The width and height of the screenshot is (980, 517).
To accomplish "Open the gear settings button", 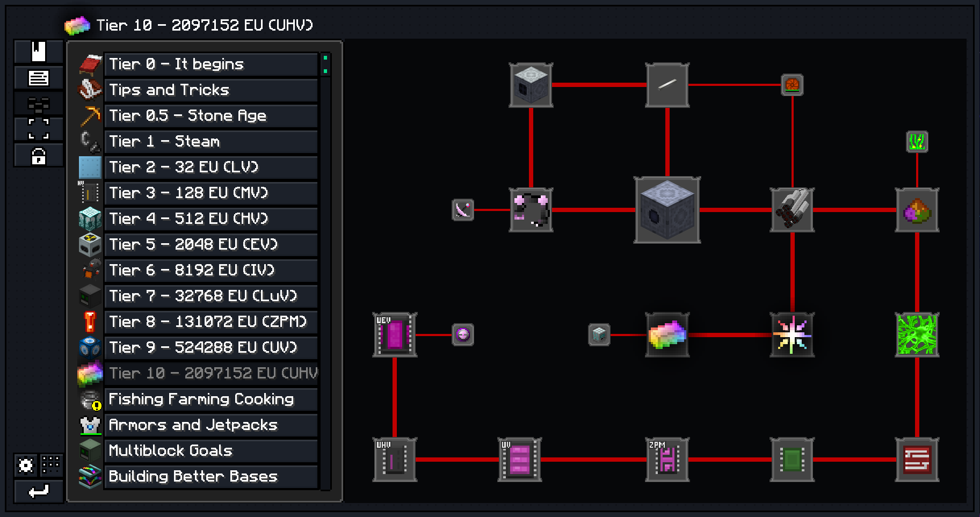I will 26,464.
